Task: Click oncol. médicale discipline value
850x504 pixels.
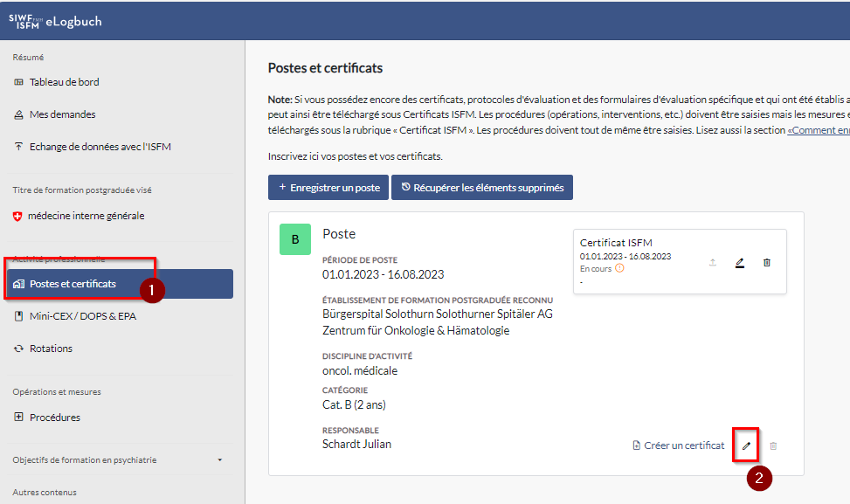Action: (x=360, y=371)
